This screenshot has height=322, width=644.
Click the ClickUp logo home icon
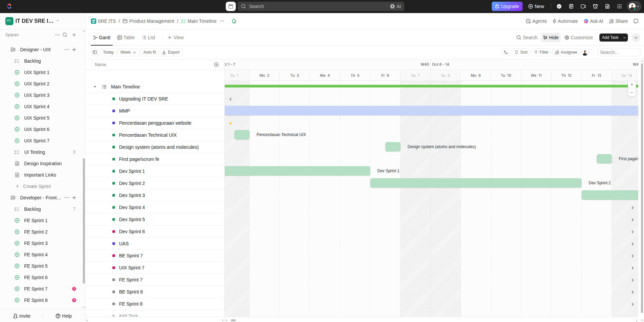(x=9, y=6)
